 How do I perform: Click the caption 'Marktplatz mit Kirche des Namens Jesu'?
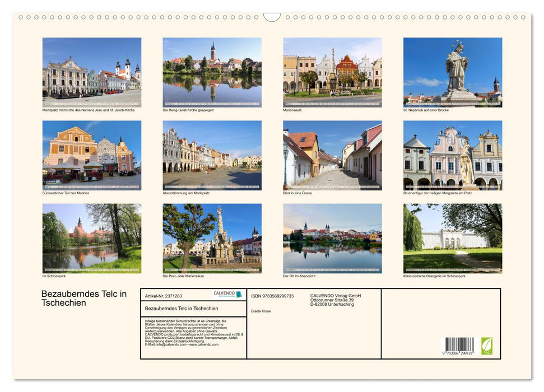89,110
